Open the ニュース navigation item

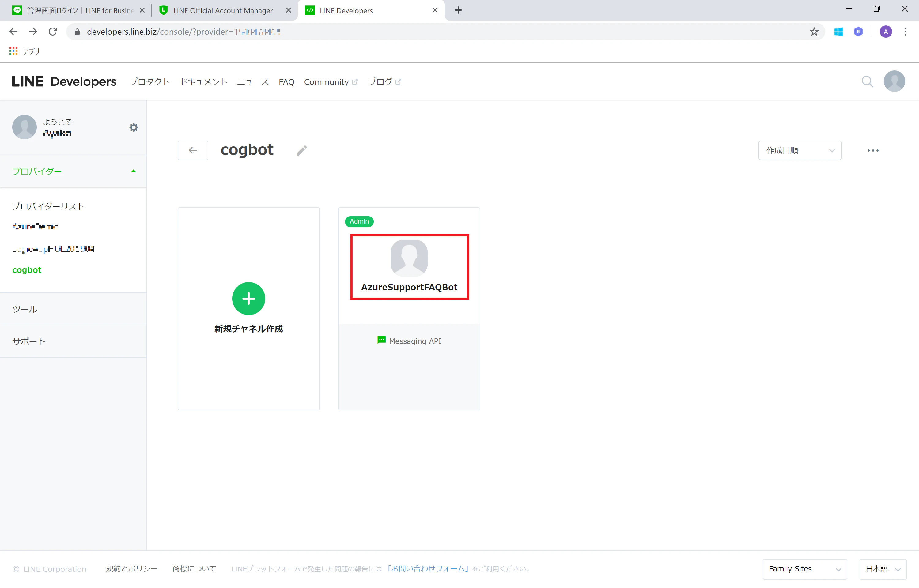[x=253, y=82]
